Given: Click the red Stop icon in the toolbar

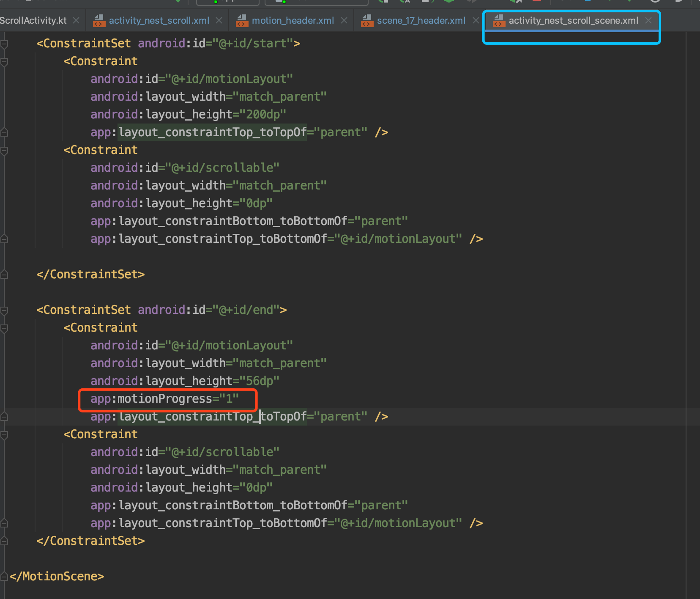Looking at the screenshot, I should (537, 2).
